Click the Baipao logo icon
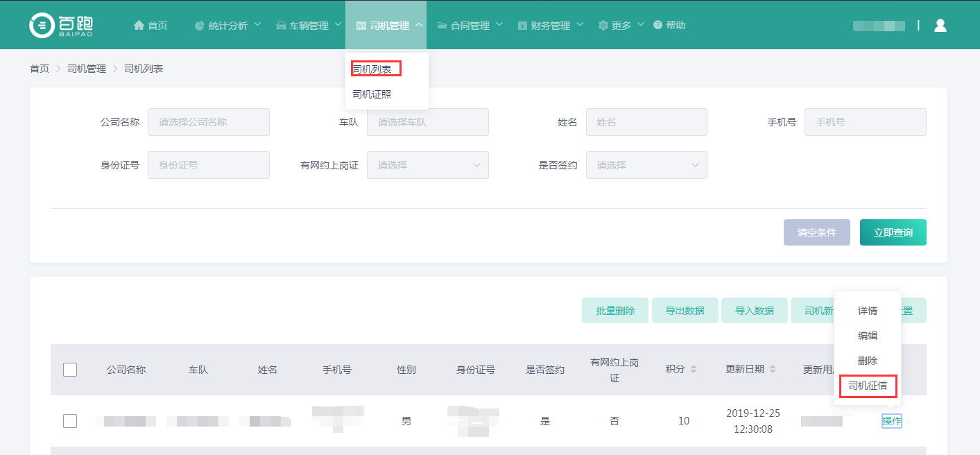This screenshot has width=980, height=455. tap(41, 25)
